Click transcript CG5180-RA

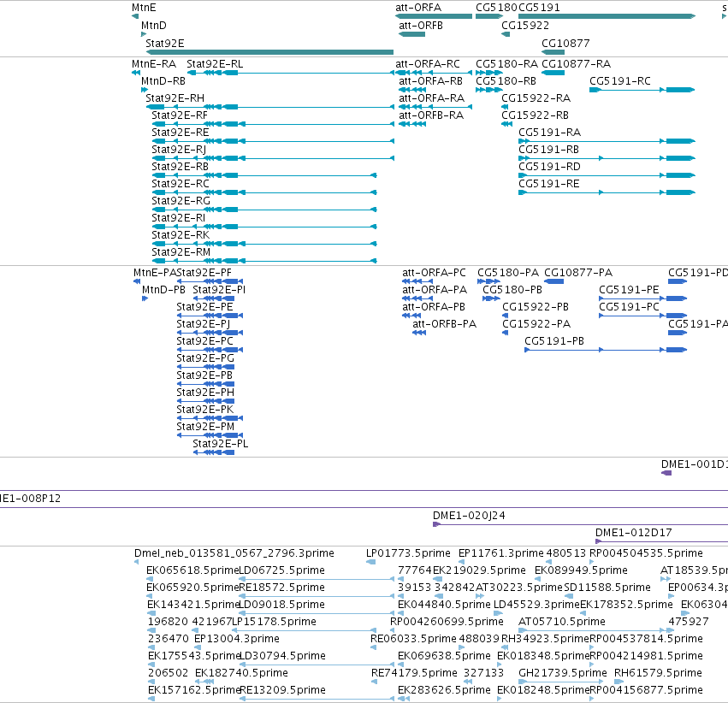[x=489, y=73]
